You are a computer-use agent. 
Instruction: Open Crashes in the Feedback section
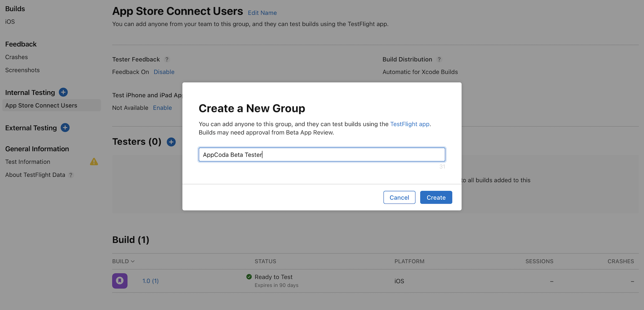click(x=16, y=57)
